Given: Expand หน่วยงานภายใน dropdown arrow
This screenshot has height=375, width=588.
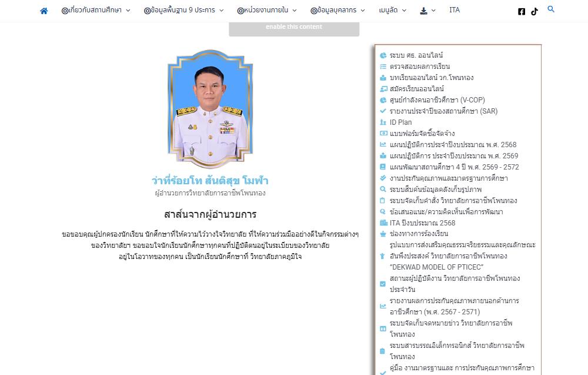Looking at the screenshot, I should [295, 11].
